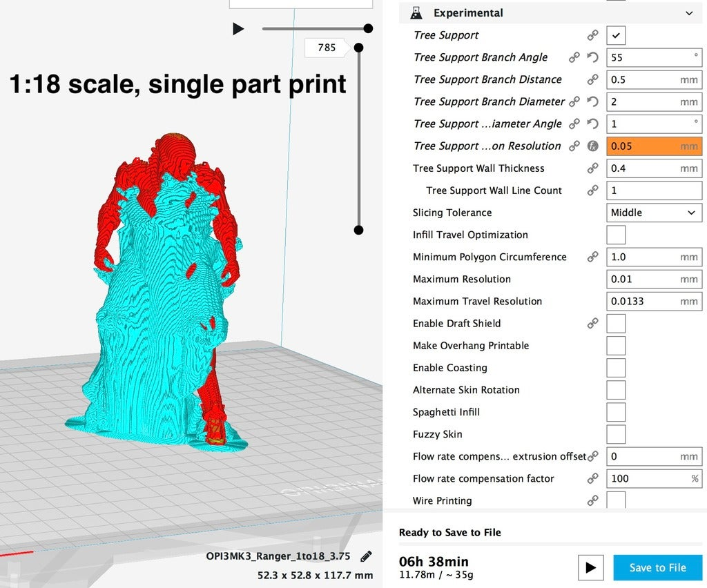Edit Flow rate compensation factor field
The image size is (707, 588).
[654, 478]
